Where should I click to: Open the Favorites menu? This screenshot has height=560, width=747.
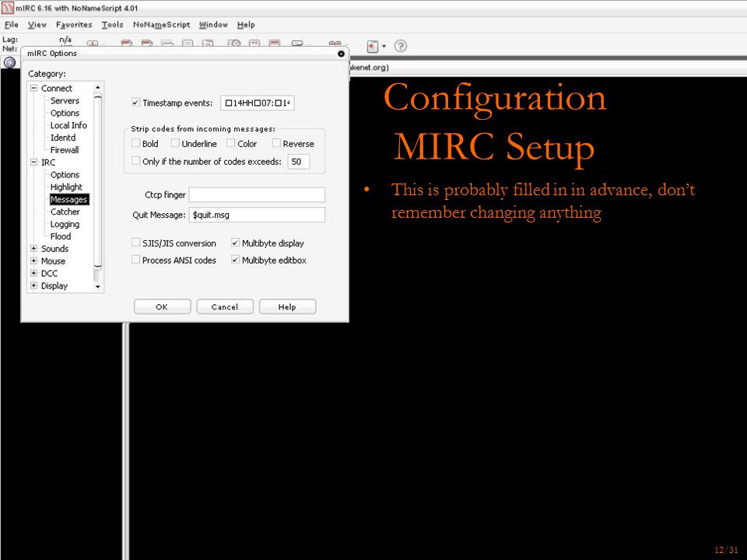click(74, 25)
